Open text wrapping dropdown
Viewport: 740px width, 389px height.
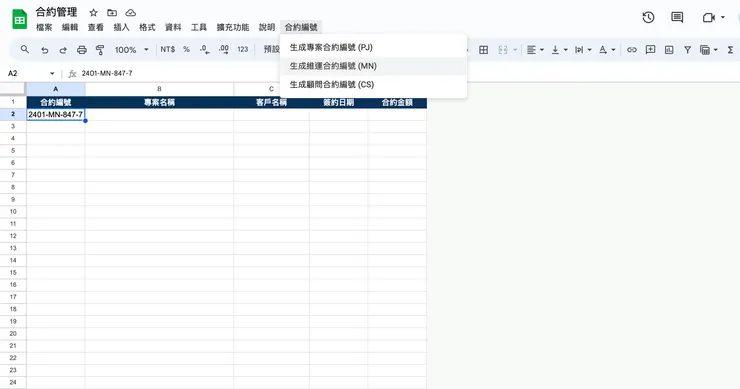coord(583,50)
